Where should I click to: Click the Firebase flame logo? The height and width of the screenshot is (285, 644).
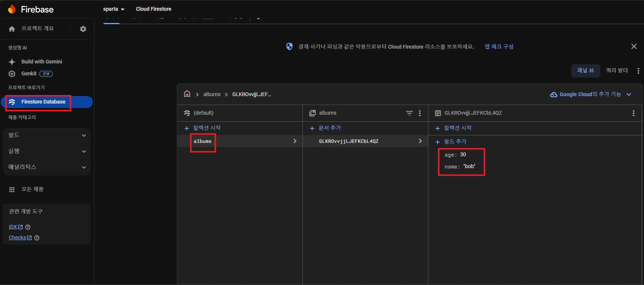coord(12,9)
